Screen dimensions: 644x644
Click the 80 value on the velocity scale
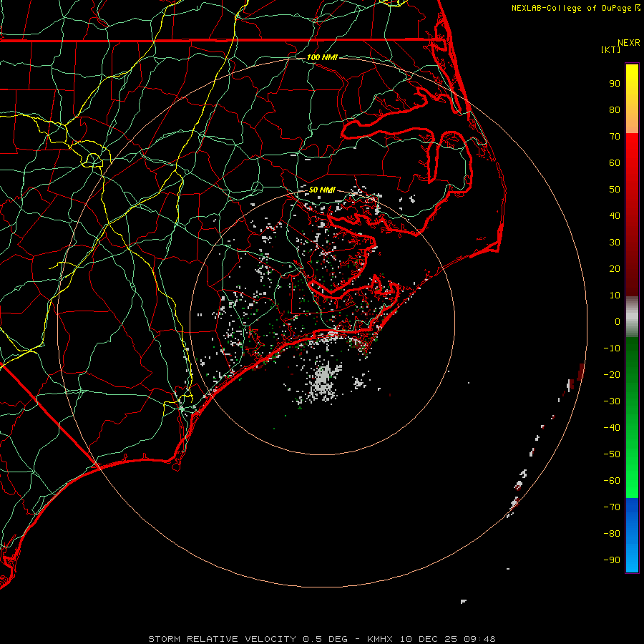coord(615,109)
